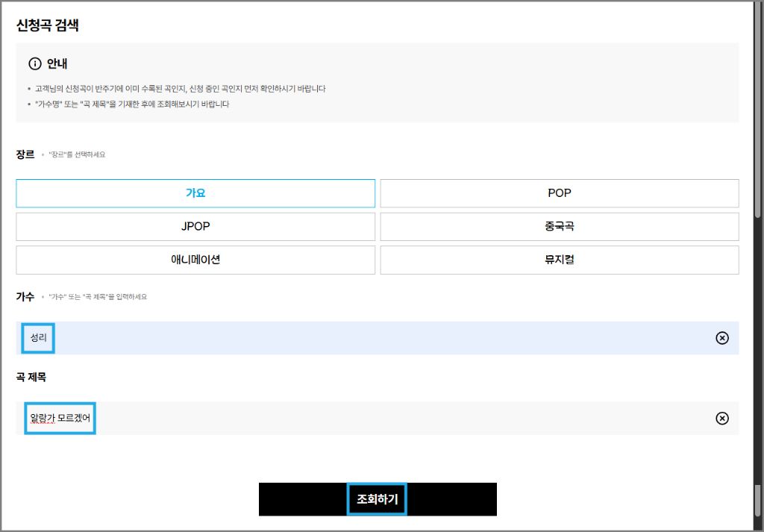Image resolution: width=764 pixels, height=532 pixels.
Task: Select the POP genre button
Action: click(x=560, y=193)
